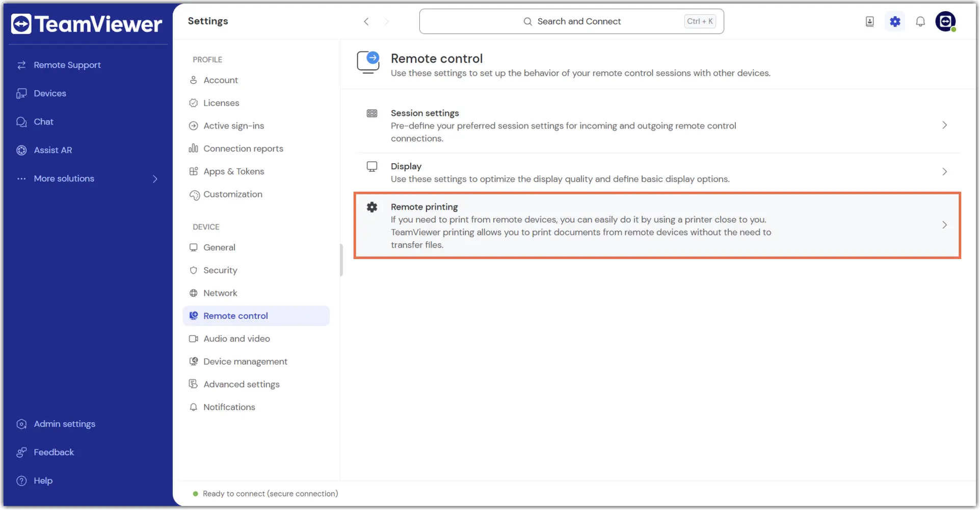Open Active sign-ins
Viewport: 980px width, 510px height.
click(x=233, y=126)
